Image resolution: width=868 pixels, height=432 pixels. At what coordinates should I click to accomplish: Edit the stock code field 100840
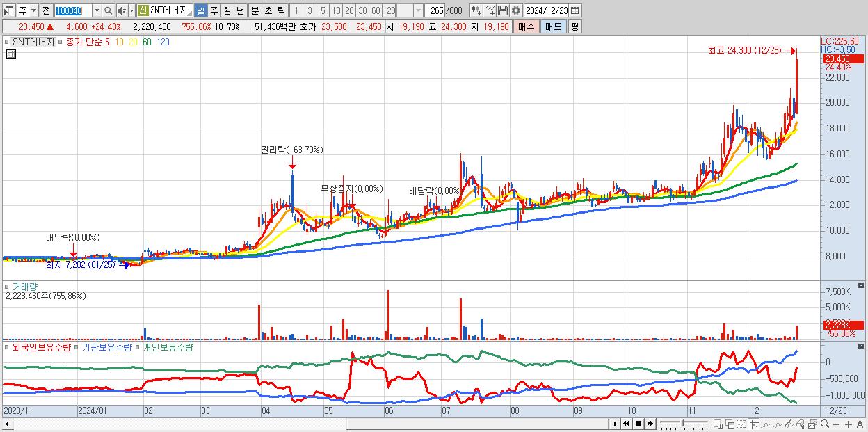72,10
